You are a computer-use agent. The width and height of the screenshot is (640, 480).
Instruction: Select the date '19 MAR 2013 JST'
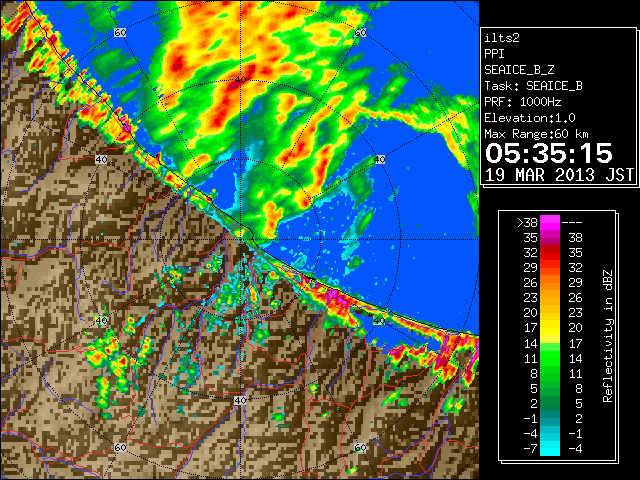tap(559, 175)
